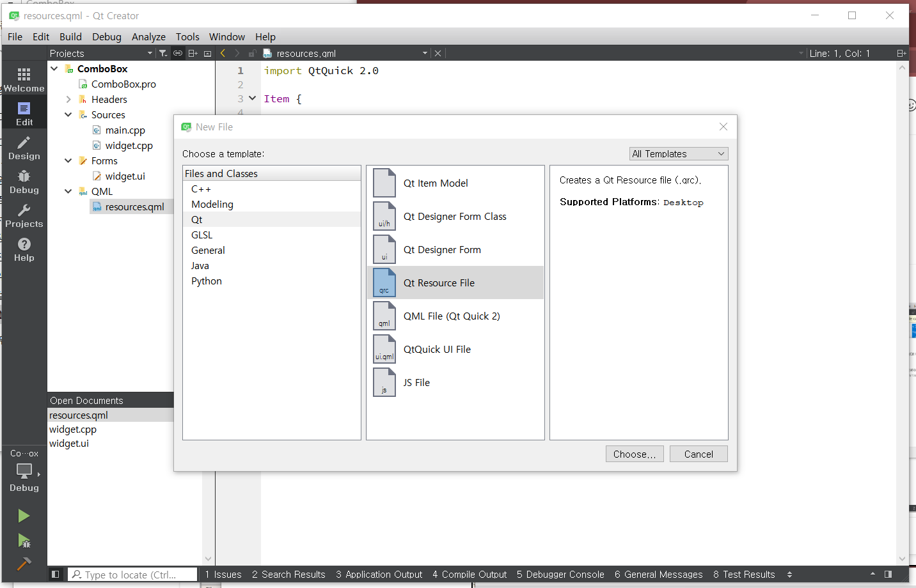This screenshot has height=588, width=916.
Task: Open the Projects mode with wrench icon
Action: coord(24,215)
